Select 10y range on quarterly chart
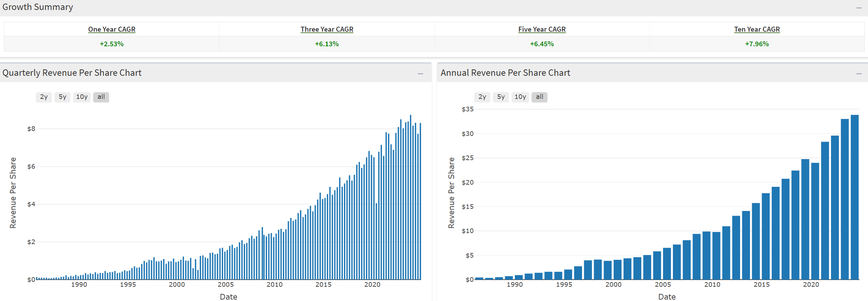The image size is (868, 301). pos(82,97)
